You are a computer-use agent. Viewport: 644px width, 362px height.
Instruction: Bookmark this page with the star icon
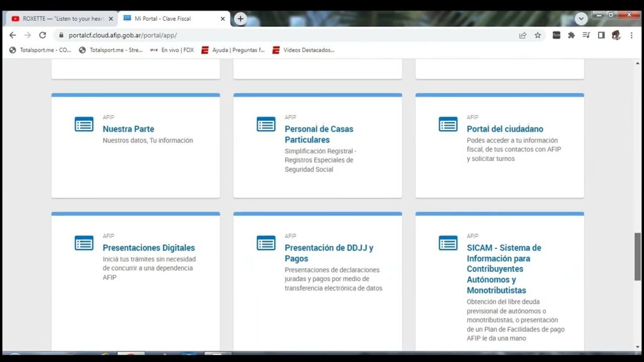coord(538,35)
